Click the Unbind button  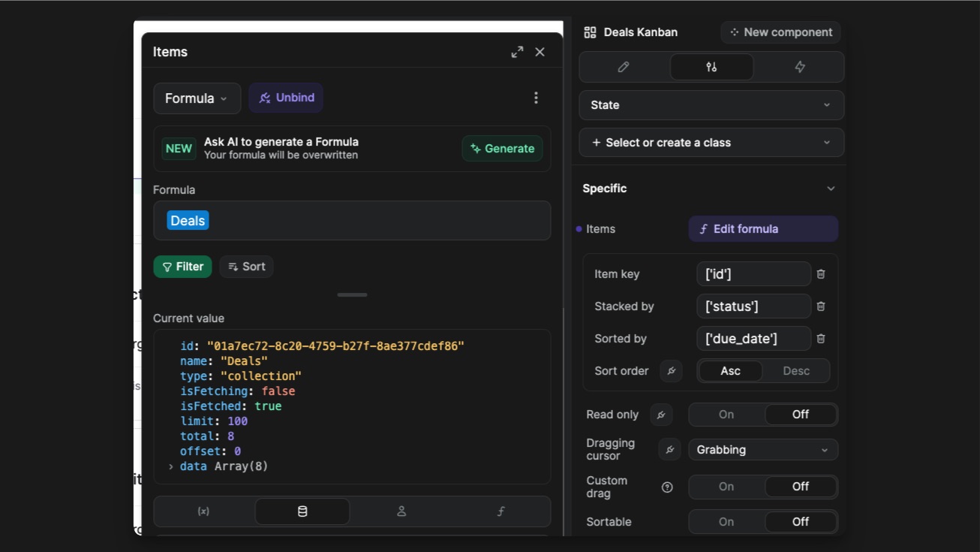click(x=286, y=98)
